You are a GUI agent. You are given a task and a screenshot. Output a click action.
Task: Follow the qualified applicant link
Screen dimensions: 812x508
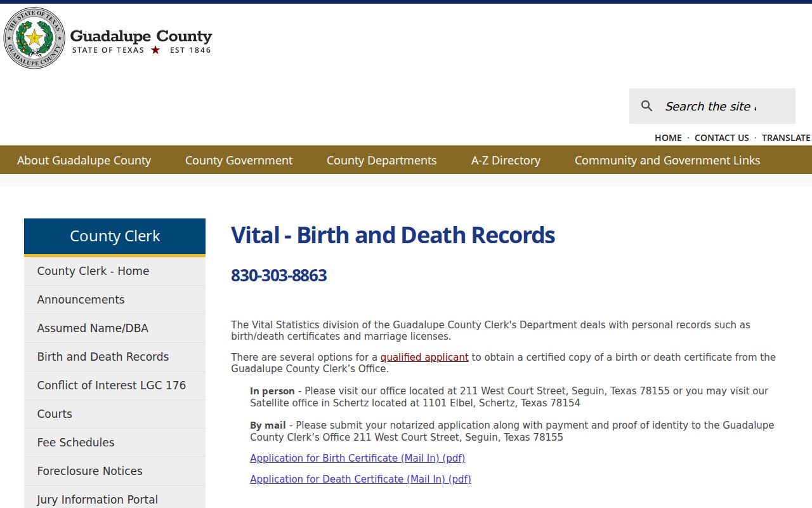pos(424,357)
